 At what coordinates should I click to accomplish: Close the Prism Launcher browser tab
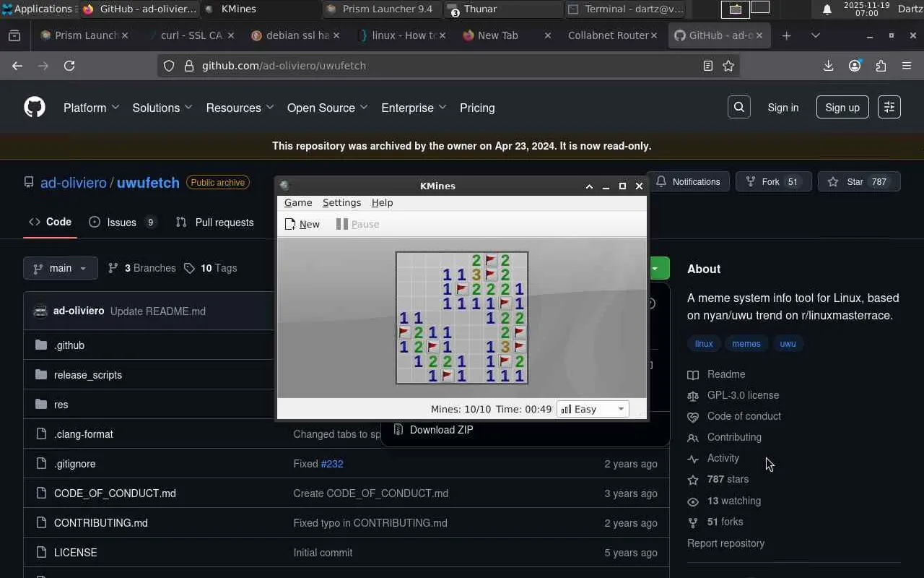(125, 35)
